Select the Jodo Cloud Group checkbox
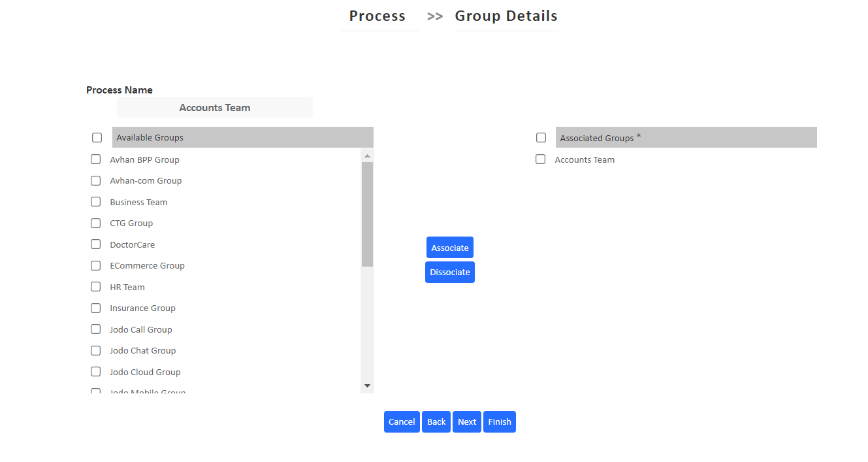The image size is (868, 462). [x=95, y=371]
